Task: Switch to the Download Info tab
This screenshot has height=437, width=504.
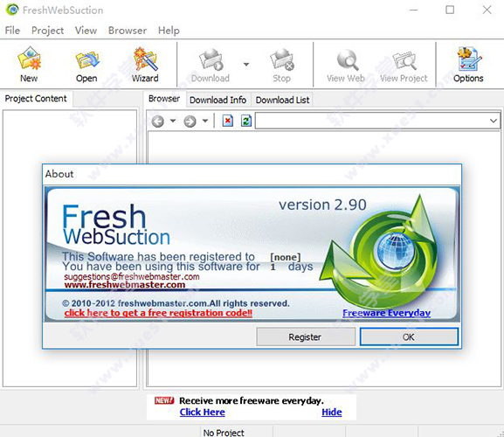Action: pos(217,100)
